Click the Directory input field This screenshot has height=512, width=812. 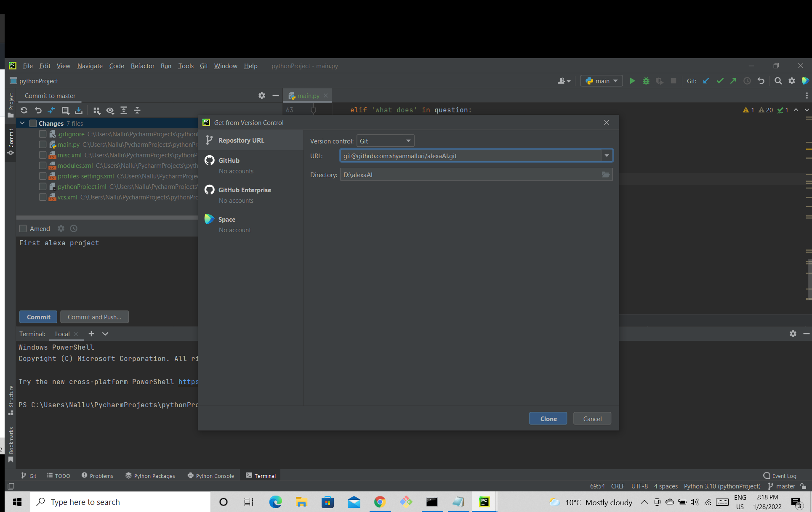[x=469, y=175]
